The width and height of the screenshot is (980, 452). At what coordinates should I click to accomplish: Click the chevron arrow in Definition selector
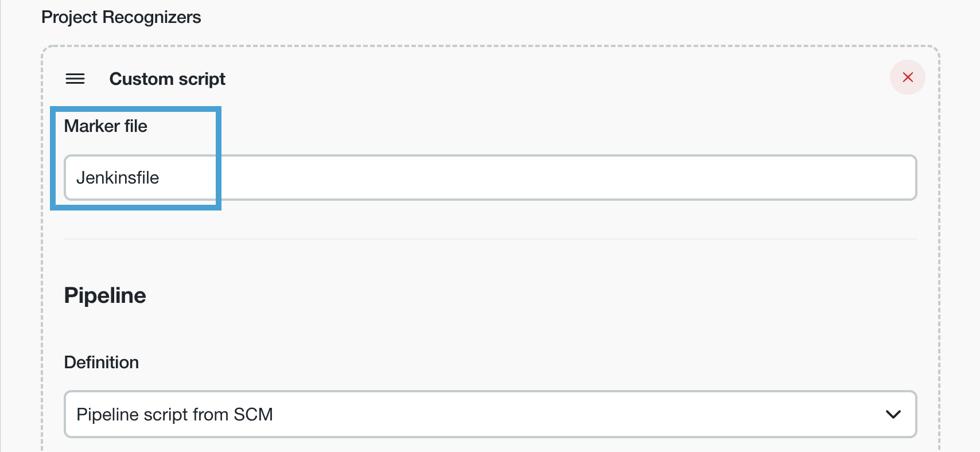pyautogui.click(x=893, y=414)
